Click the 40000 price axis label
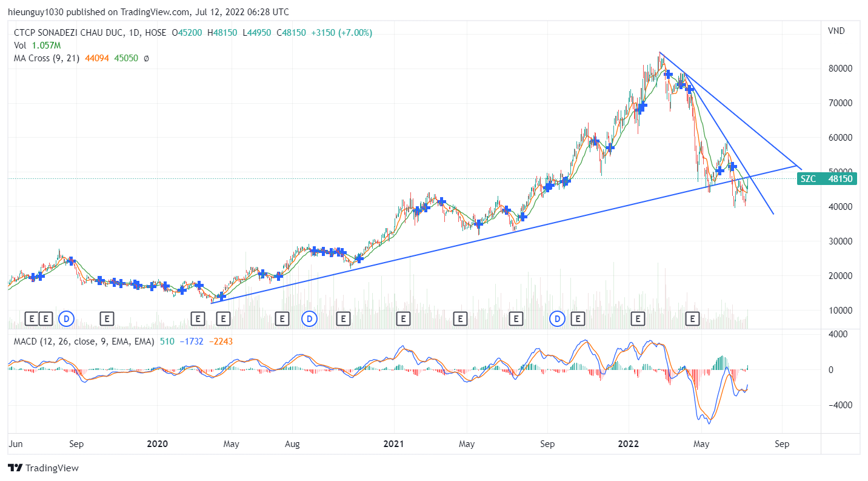 point(841,207)
